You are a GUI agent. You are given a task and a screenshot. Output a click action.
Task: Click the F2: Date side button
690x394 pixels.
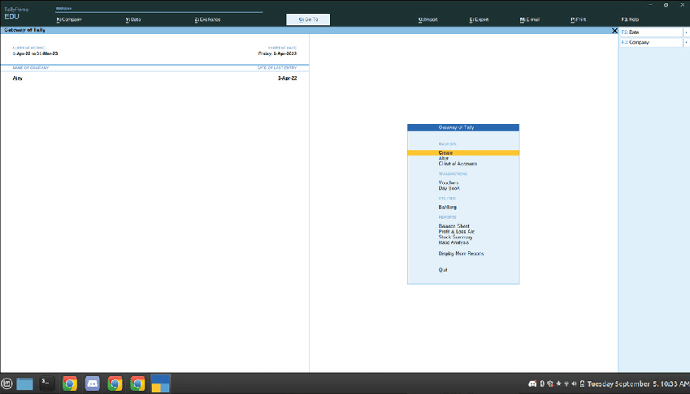pos(651,32)
